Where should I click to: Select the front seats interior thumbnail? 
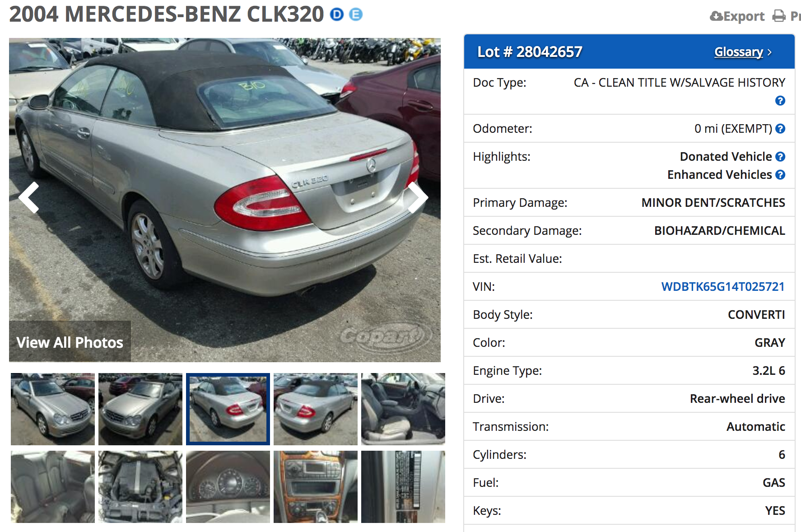click(x=403, y=409)
